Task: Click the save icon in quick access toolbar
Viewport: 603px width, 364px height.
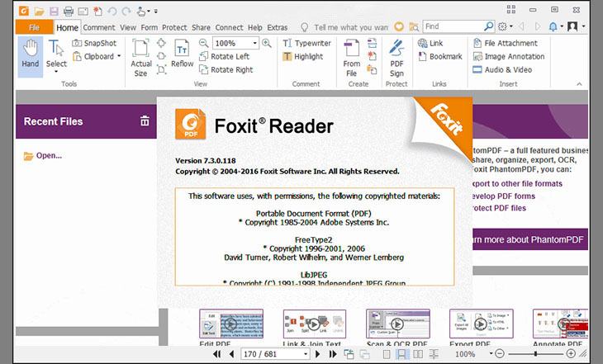Action: [x=54, y=12]
